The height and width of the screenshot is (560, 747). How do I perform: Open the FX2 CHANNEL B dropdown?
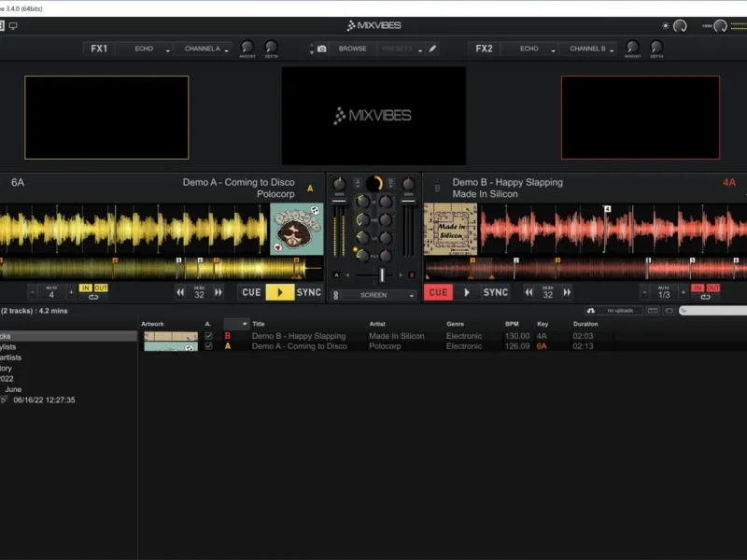click(x=588, y=49)
